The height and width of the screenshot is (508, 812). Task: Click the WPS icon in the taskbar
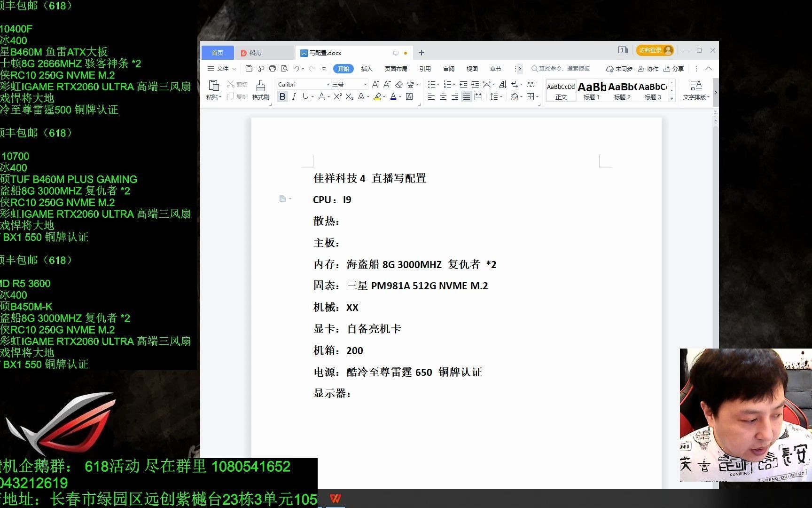click(335, 499)
